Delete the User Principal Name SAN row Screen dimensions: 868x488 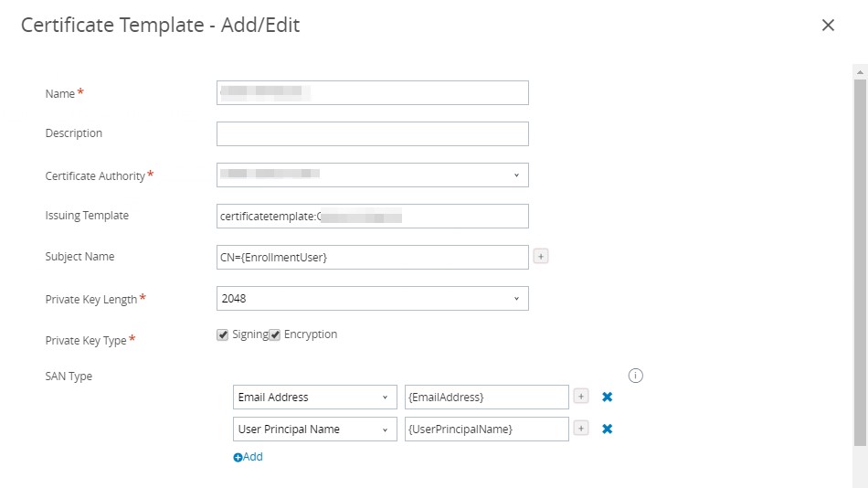(x=607, y=429)
